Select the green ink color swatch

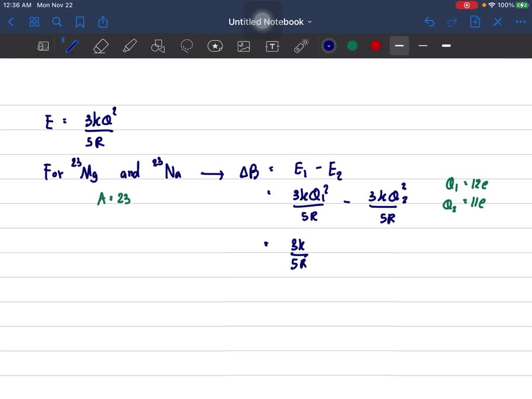352,46
